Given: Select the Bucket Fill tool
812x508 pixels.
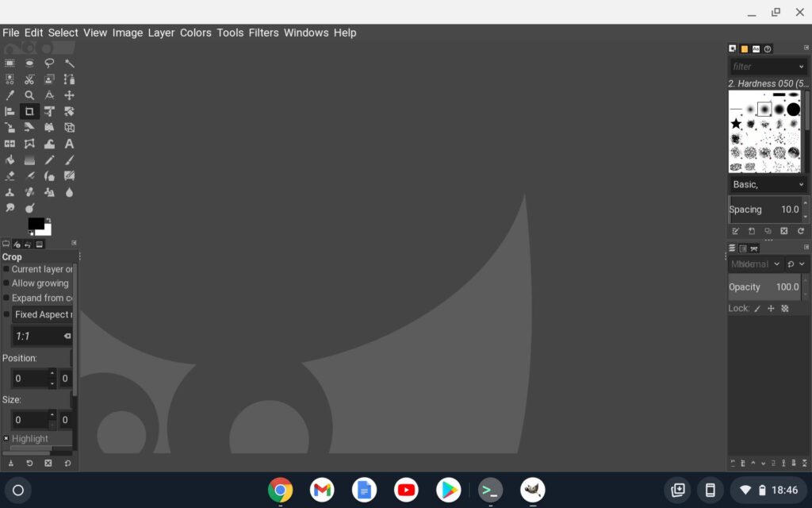Looking at the screenshot, I should (10, 160).
